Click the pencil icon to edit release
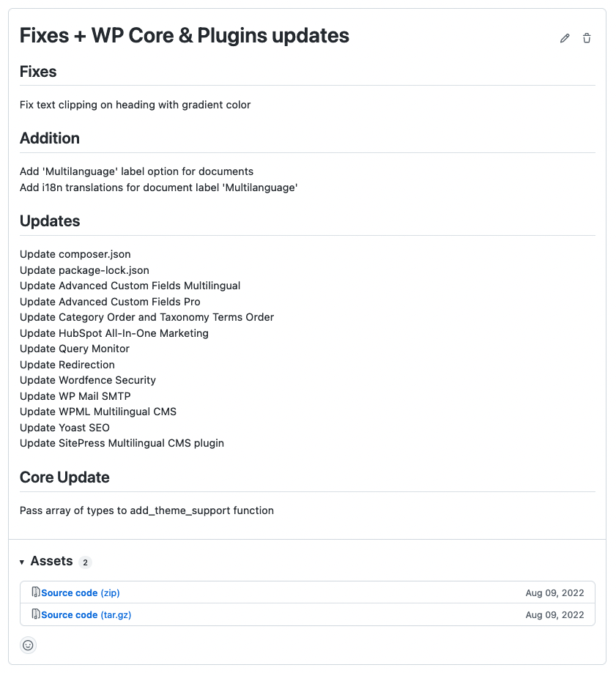The width and height of the screenshot is (616, 673). pyautogui.click(x=564, y=37)
